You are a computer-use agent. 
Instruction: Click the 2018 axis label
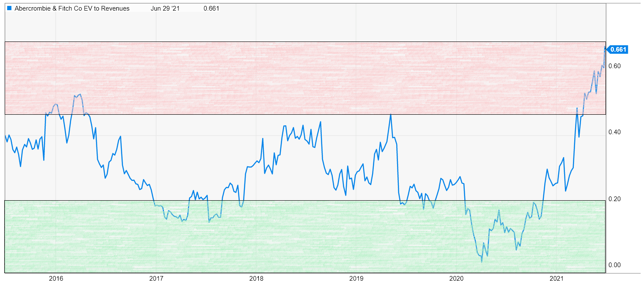coord(257,279)
